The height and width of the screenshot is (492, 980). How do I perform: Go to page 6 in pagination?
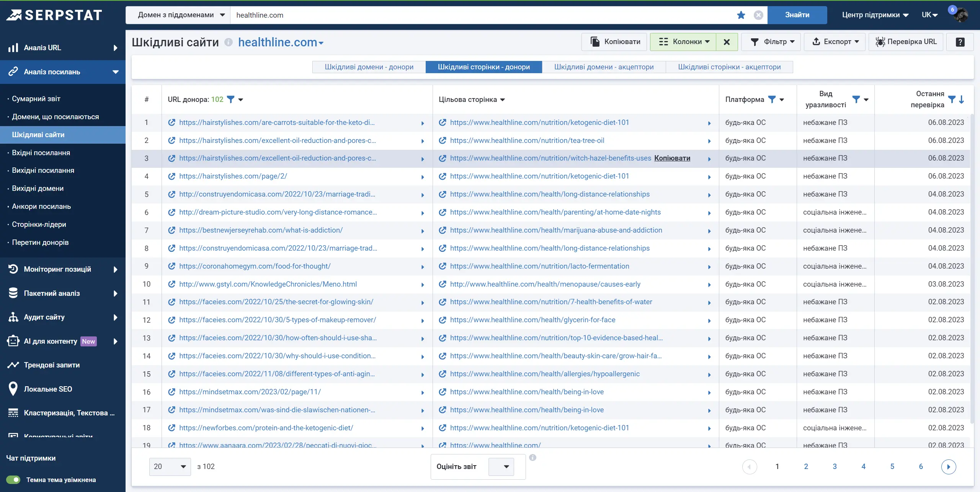(x=921, y=467)
